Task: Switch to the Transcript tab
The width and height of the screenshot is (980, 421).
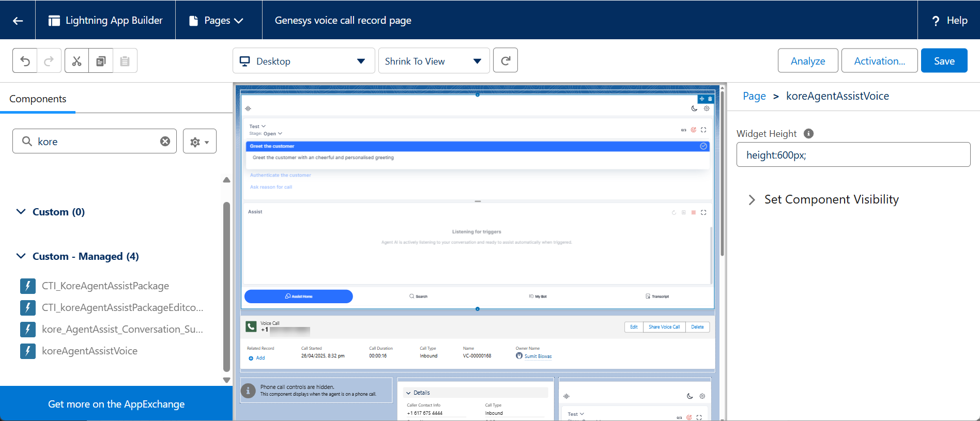Action: (657, 297)
